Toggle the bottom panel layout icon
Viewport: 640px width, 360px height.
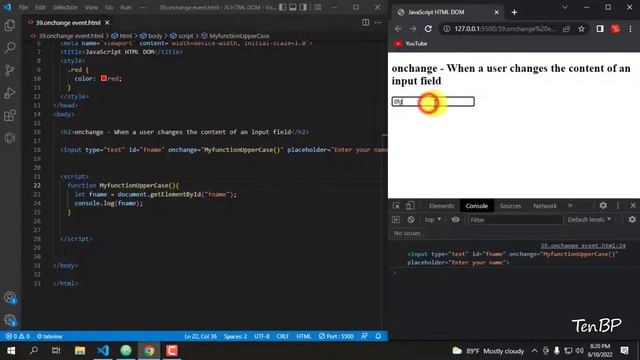[x=293, y=7]
